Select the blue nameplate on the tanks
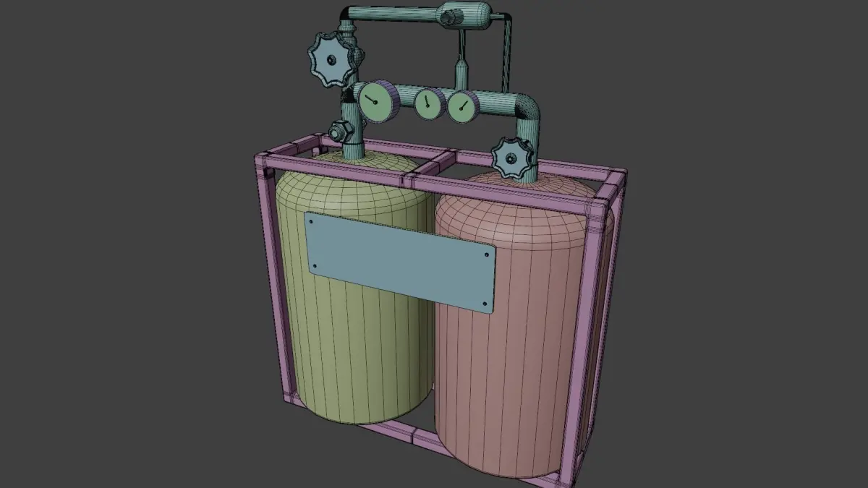 (400, 262)
